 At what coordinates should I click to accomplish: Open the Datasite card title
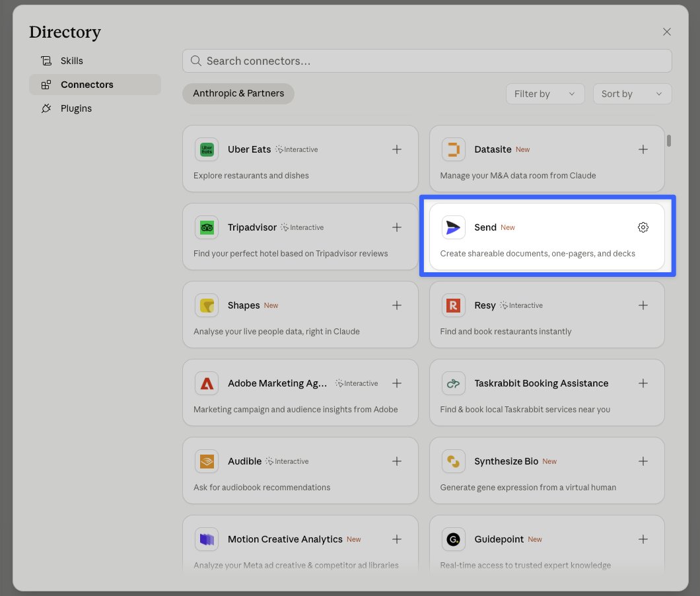(493, 149)
